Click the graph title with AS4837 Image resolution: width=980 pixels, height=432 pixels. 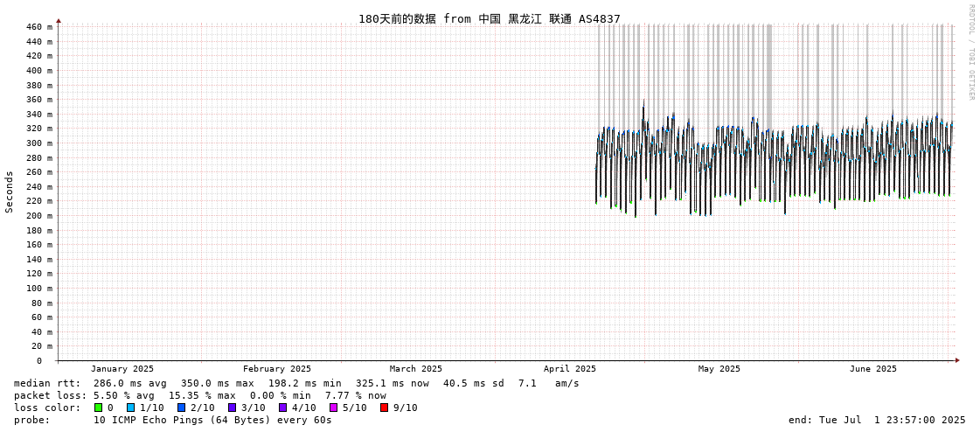pos(490,18)
